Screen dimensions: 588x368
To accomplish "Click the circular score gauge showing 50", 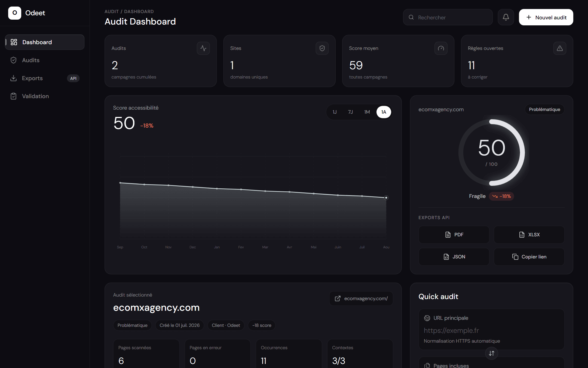I will click(492, 153).
